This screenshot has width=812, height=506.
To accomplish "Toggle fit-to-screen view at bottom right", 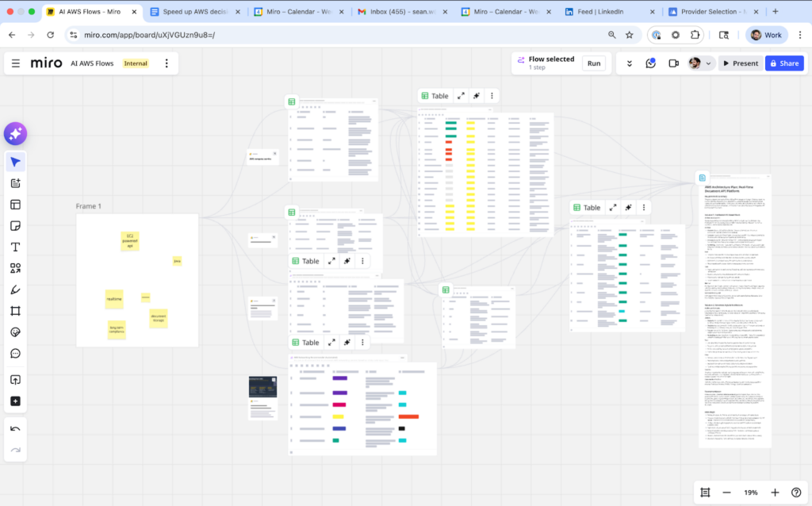I will (x=704, y=493).
